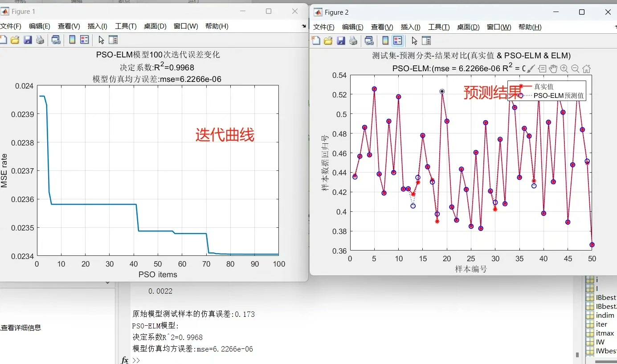Select the variable indim in the workspace list
This screenshot has height=364, width=617.
pos(604,315)
